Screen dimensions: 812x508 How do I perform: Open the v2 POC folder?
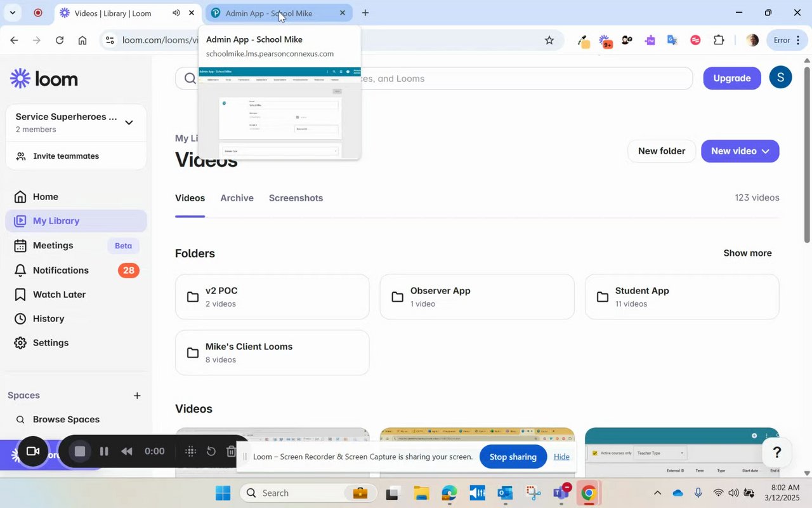[x=272, y=297]
